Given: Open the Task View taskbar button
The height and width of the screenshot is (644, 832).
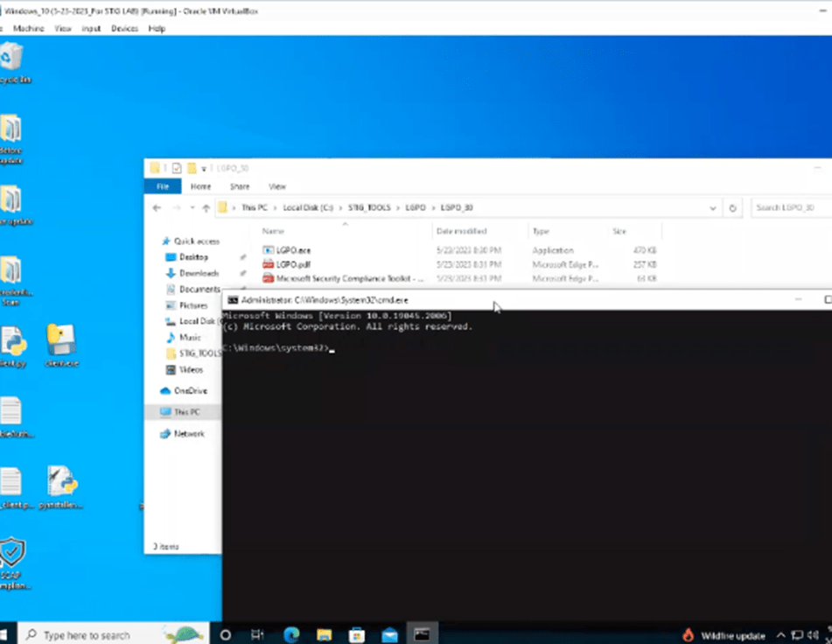Looking at the screenshot, I should click(x=257, y=634).
